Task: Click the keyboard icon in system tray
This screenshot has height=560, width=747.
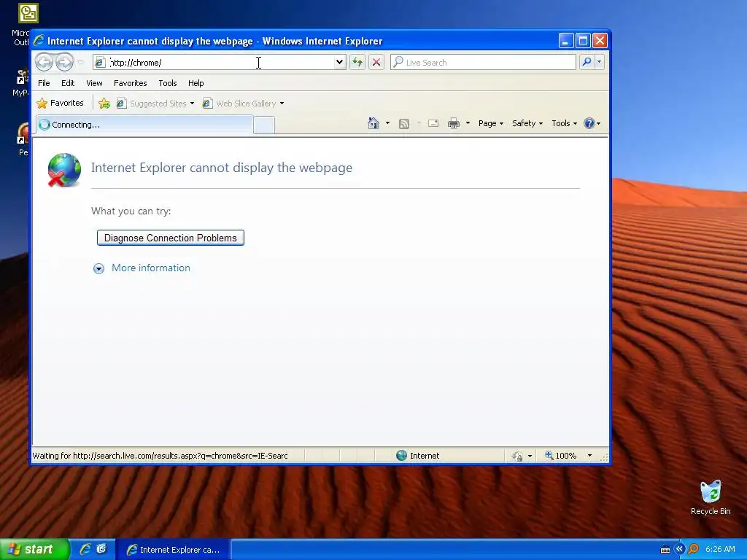Action: 665,550
